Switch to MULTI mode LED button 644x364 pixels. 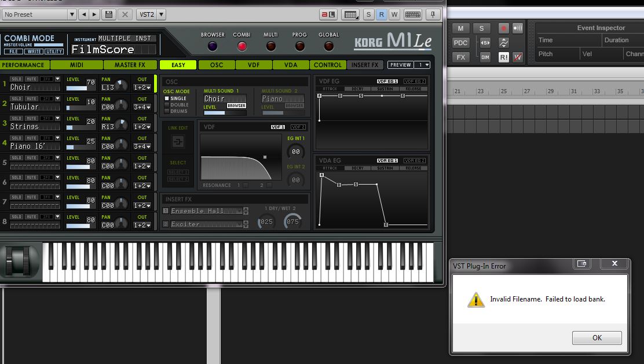pyautogui.click(x=270, y=46)
